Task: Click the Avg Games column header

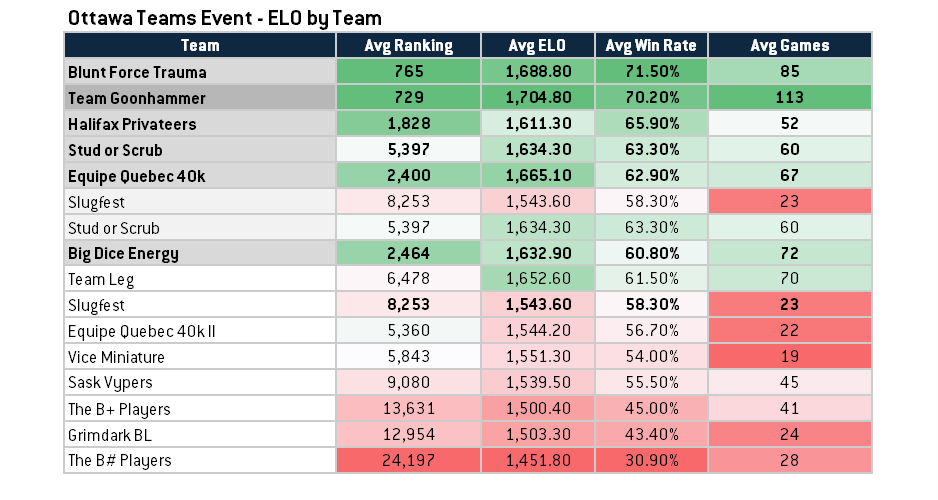Action: click(x=790, y=46)
